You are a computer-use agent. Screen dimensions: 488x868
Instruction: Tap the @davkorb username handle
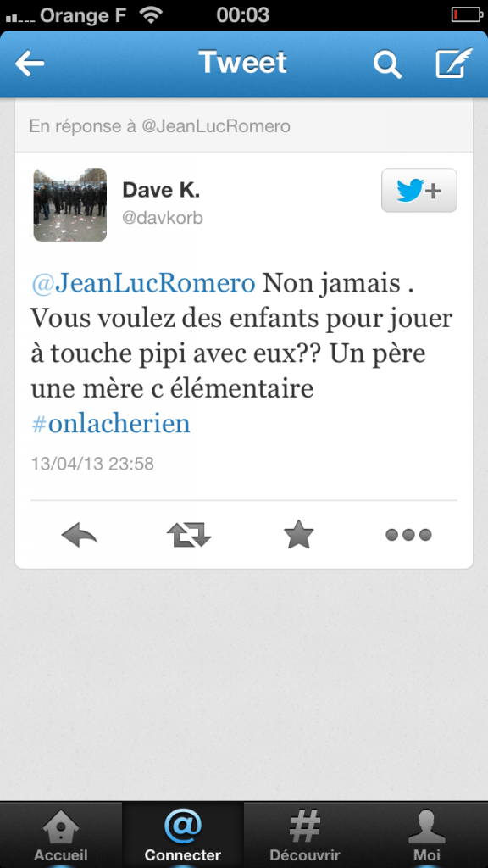click(163, 218)
